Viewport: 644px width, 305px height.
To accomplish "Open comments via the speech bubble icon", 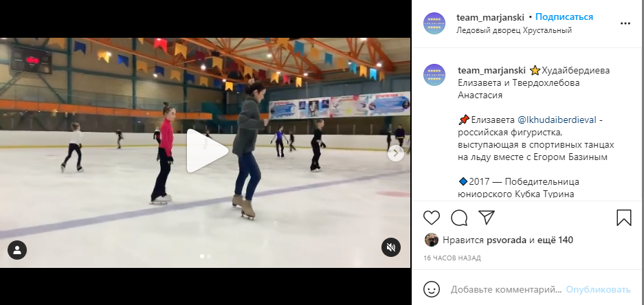I will tap(458, 218).
